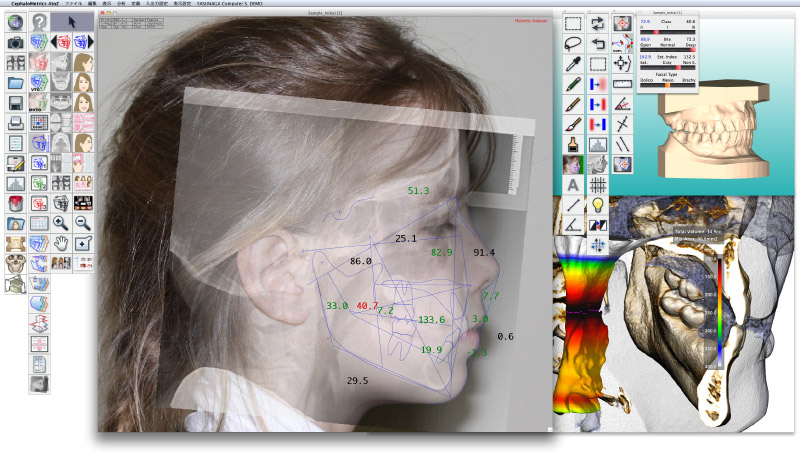Show the smiling woman frontal photo icon

(83, 103)
